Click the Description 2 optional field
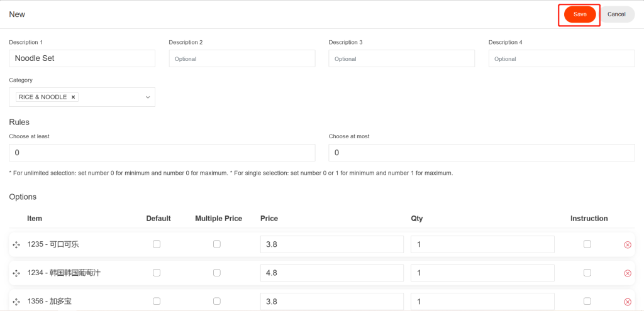This screenshot has width=644, height=311. tap(242, 58)
